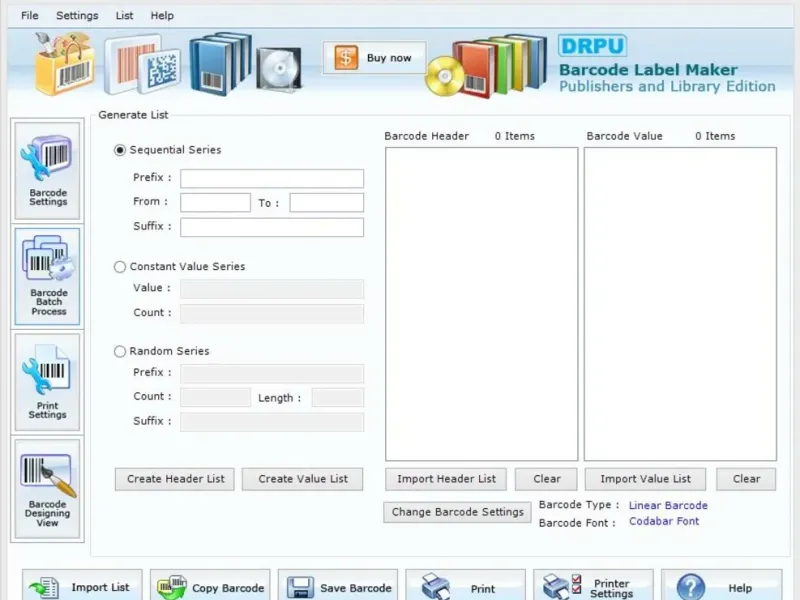Click the Constant Value Series Value field
The height and width of the screenshot is (600, 800).
point(272,289)
